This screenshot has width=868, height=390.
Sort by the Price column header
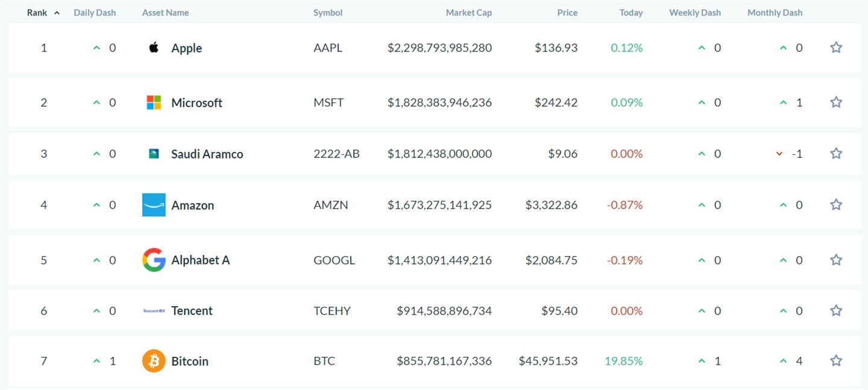click(x=567, y=13)
